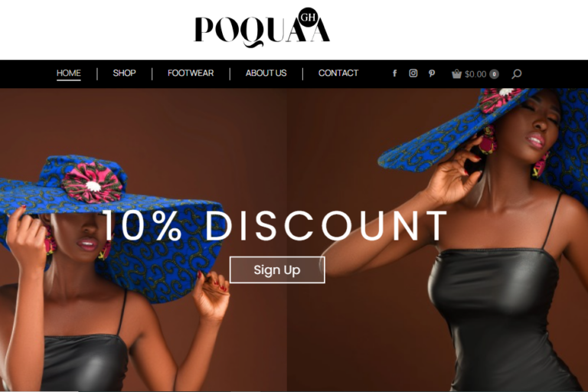Click the 10% DISCOUNT banner heading
The image size is (588, 392).
275,225
